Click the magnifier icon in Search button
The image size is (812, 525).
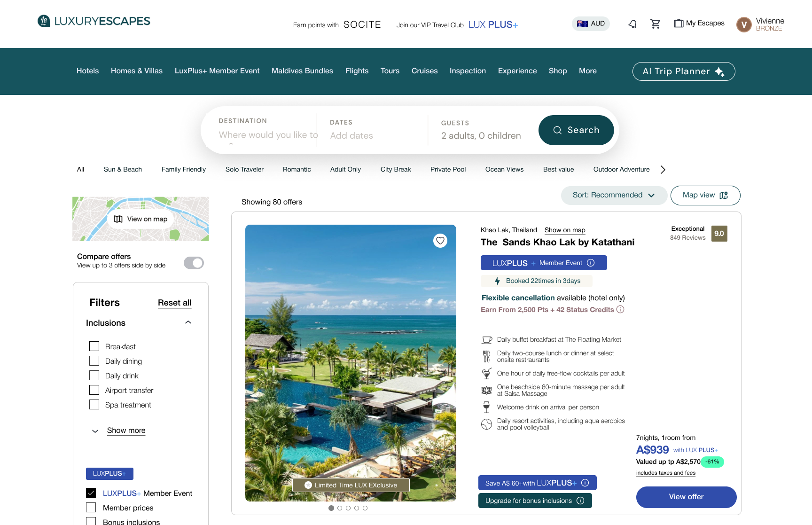point(557,130)
